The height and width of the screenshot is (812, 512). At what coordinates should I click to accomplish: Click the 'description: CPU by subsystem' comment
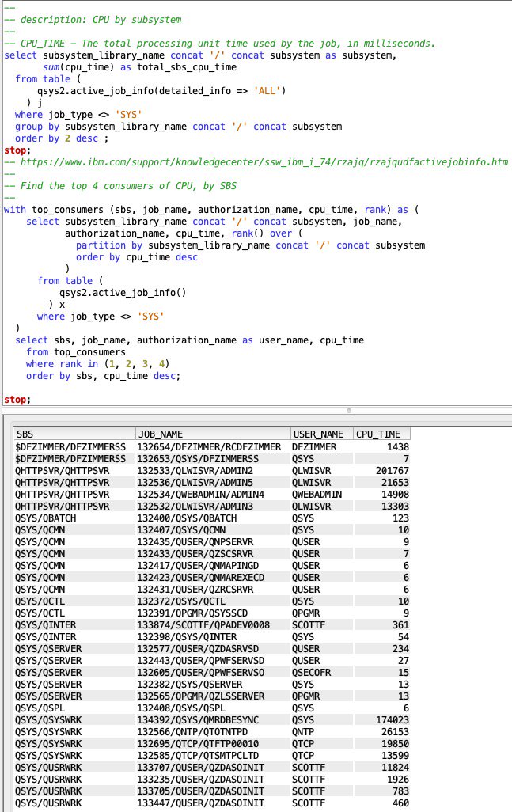[93, 20]
